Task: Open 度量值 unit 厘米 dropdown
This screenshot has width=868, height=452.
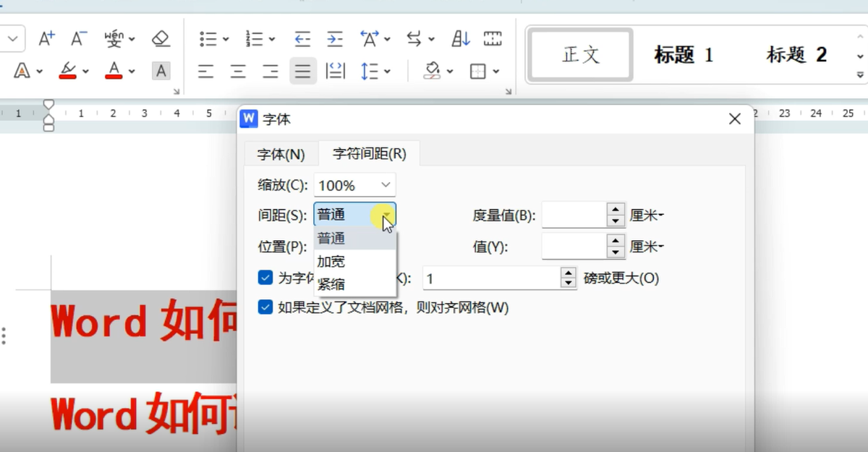Action: tap(647, 215)
